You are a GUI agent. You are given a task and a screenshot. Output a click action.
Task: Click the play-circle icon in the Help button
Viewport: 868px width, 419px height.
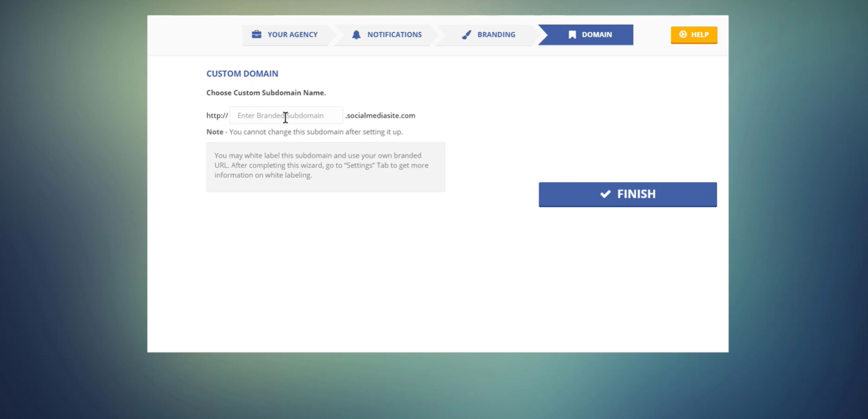[683, 34]
